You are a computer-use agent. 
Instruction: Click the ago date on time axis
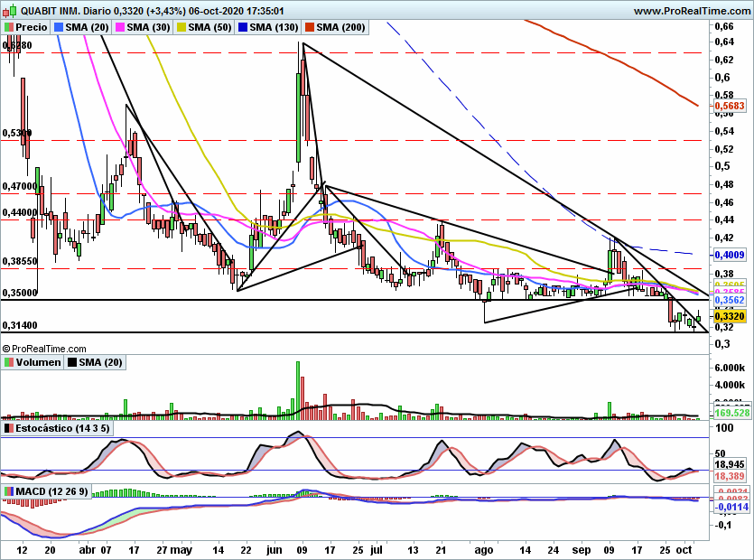pyautogui.click(x=484, y=549)
